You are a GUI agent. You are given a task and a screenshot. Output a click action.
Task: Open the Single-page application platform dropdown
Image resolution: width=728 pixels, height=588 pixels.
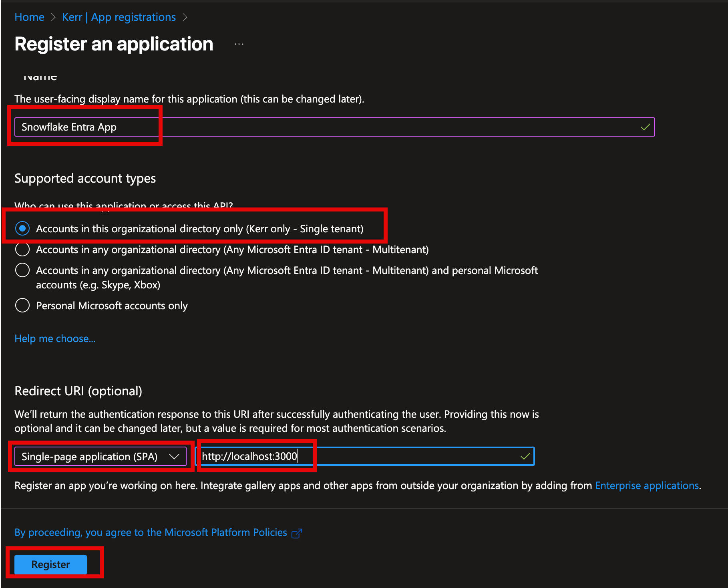pyautogui.click(x=101, y=457)
